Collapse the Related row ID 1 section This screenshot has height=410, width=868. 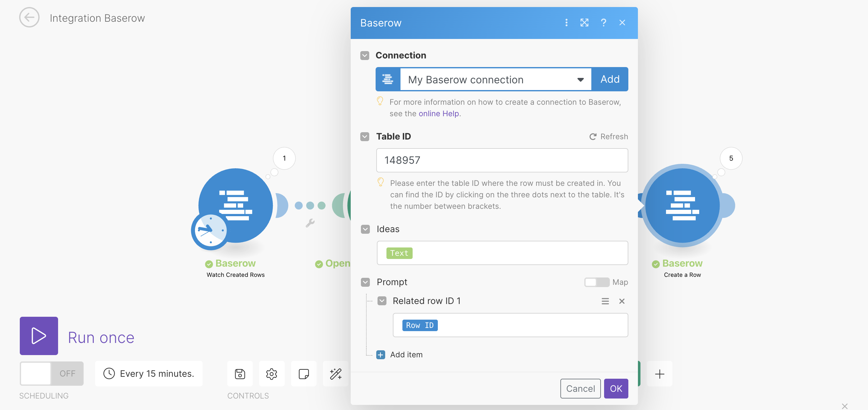(x=382, y=301)
